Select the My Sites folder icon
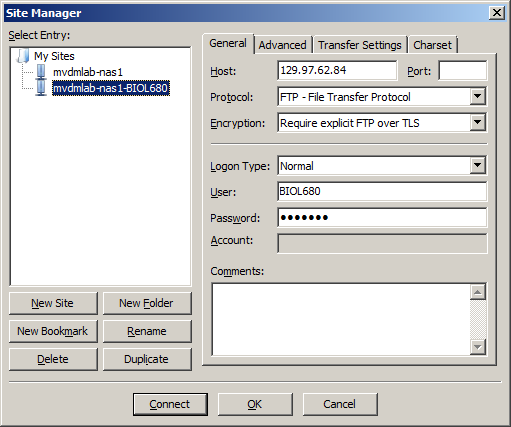This screenshot has height=427, width=511. pyautogui.click(x=23, y=56)
